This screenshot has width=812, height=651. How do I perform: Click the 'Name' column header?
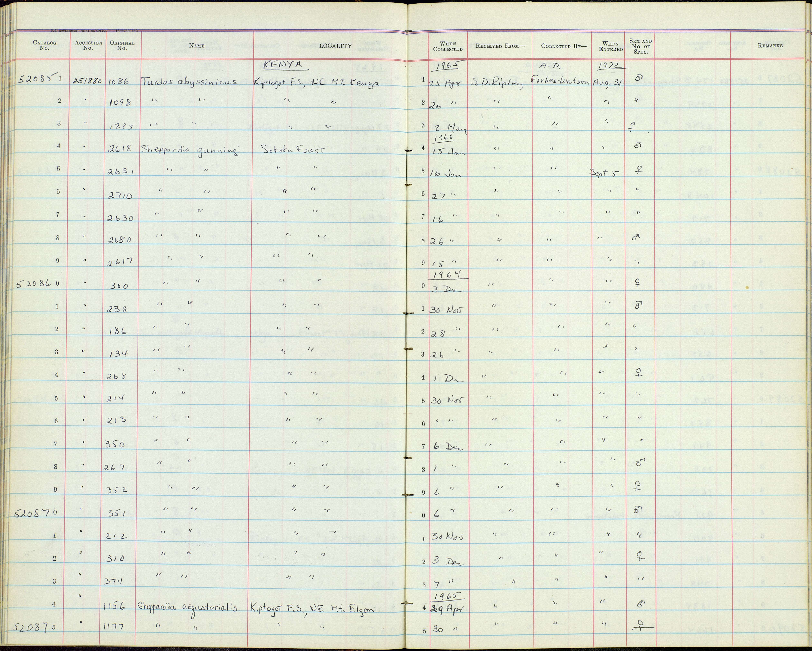[x=197, y=46]
